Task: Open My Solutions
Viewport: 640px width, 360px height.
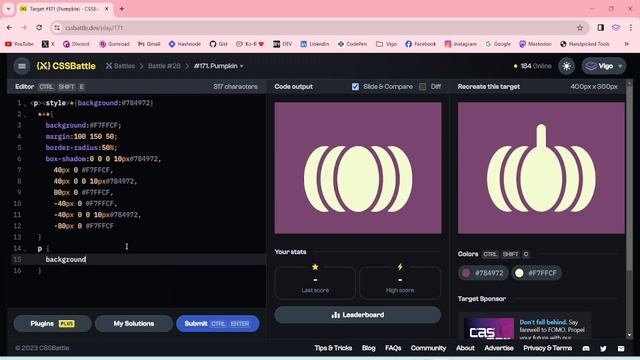Action: [x=134, y=324]
